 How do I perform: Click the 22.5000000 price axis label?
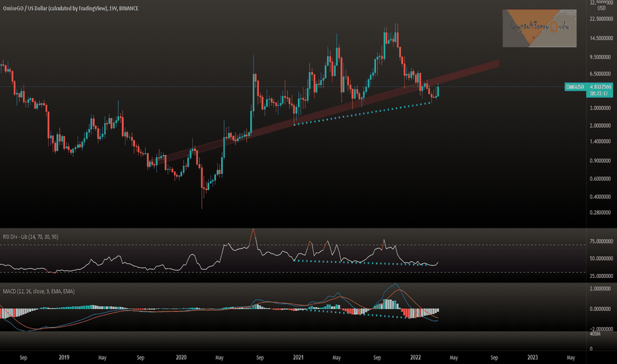[601, 19]
